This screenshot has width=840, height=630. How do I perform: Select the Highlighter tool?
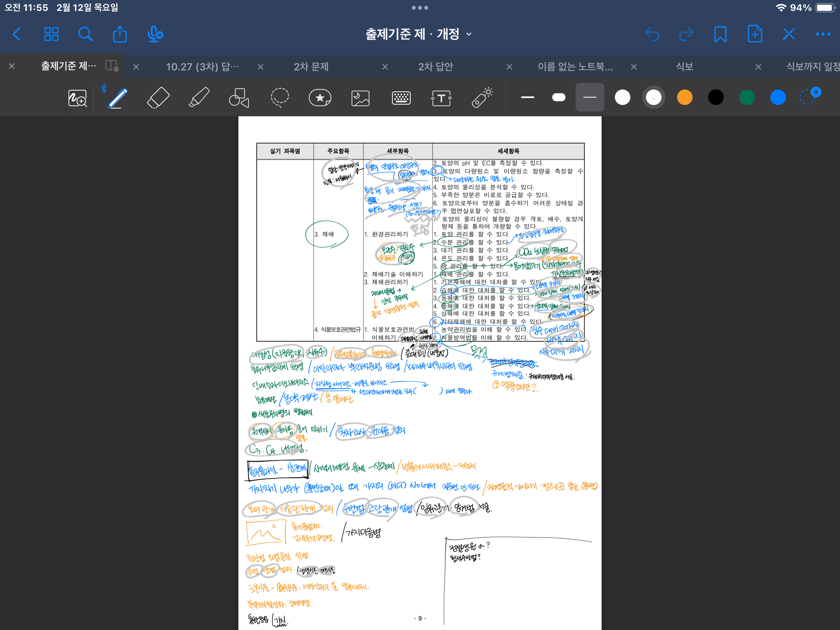coord(199,98)
